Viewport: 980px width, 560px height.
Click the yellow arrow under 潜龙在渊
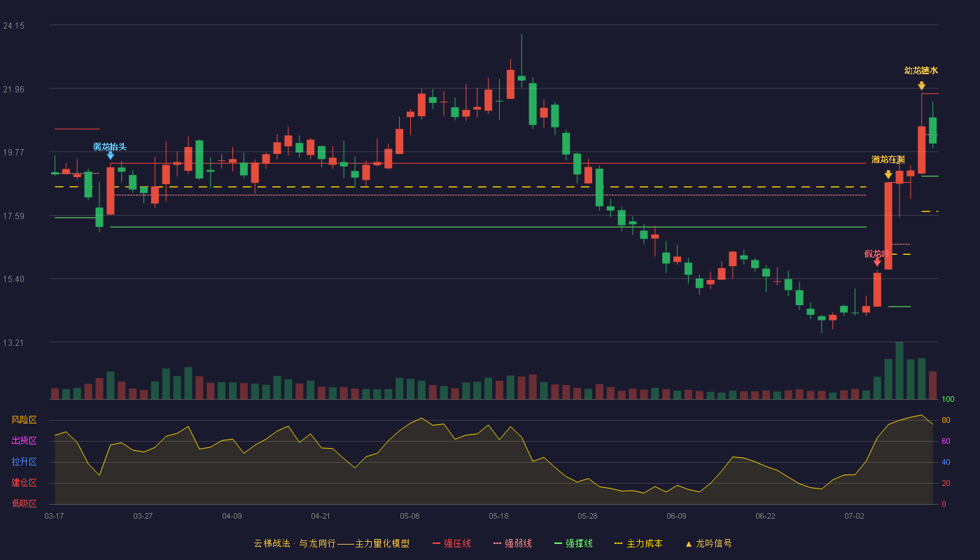pyautogui.click(x=888, y=175)
